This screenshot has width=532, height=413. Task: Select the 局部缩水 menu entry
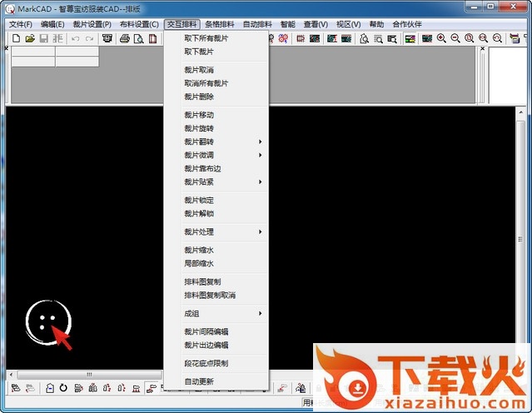[x=216, y=264]
